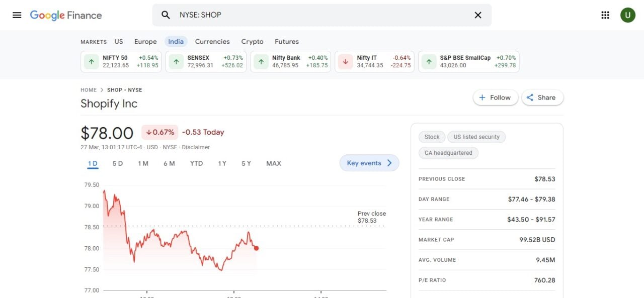Select the India markets tab
This screenshot has height=298, width=644.
pyautogui.click(x=176, y=42)
